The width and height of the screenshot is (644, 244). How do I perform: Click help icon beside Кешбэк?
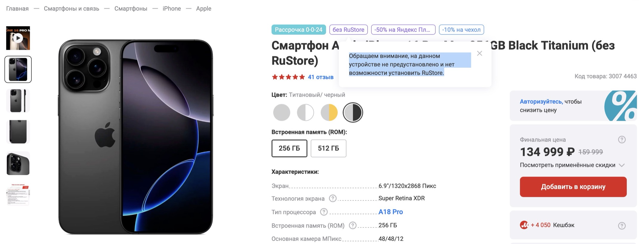pyautogui.click(x=622, y=226)
